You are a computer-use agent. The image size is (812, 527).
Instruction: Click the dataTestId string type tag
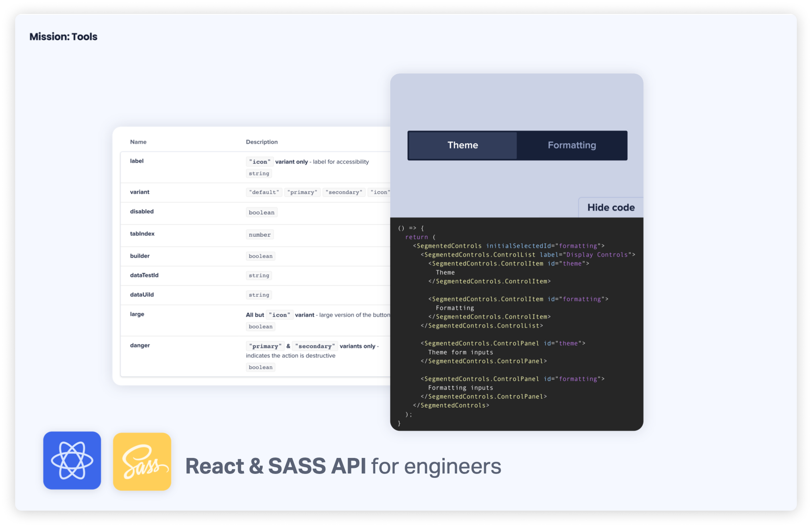click(259, 275)
